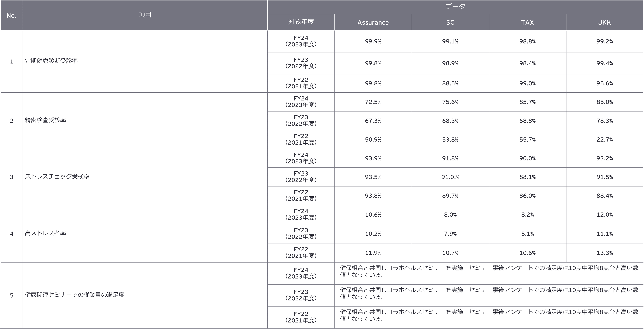Select the 5.1% TAX cell
The width and height of the screenshot is (644, 329).
(527, 234)
